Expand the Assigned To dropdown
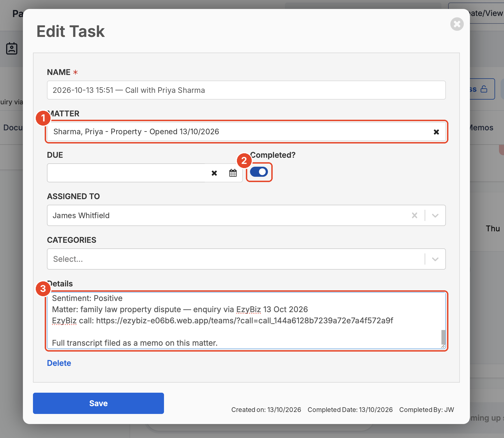Viewport: 504px width, 438px height. click(435, 215)
